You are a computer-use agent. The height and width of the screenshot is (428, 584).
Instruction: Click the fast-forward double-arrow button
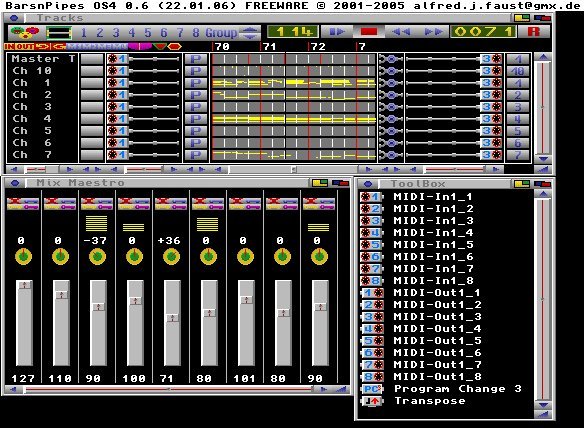coord(433,32)
